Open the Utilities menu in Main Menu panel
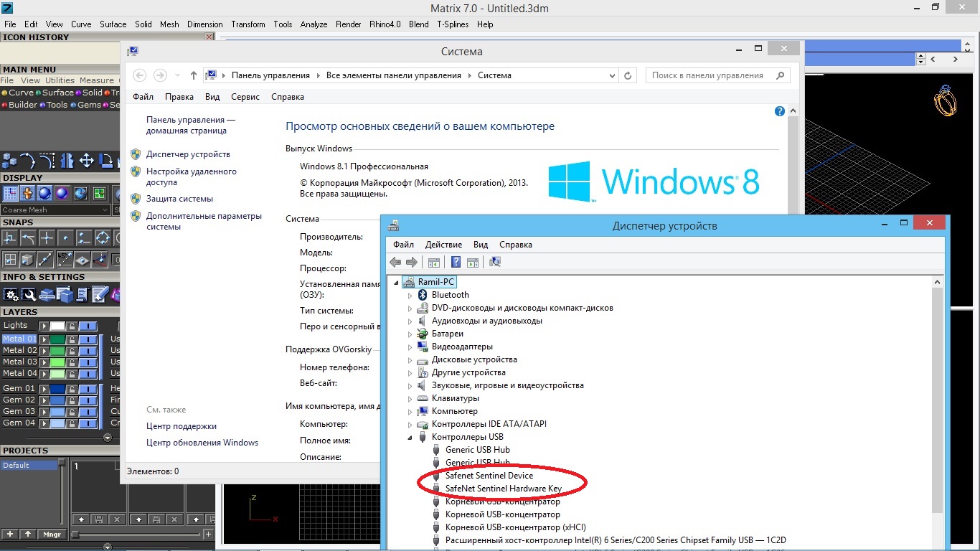Viewport: 980px width, 551px height. tap(60, 80)
